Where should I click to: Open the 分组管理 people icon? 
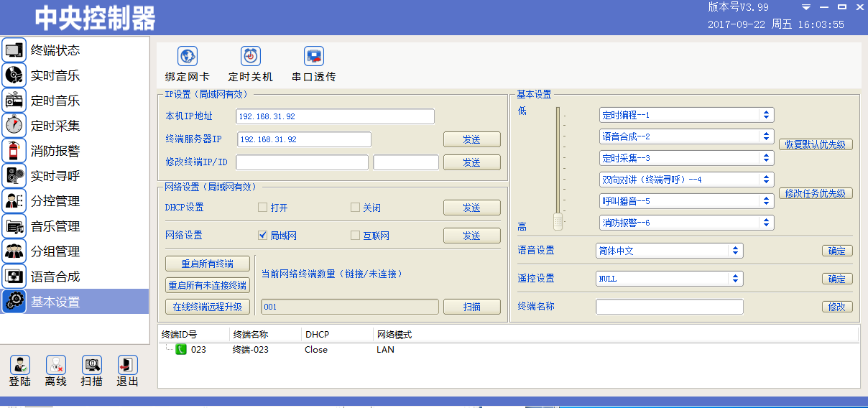pos(14,251)
